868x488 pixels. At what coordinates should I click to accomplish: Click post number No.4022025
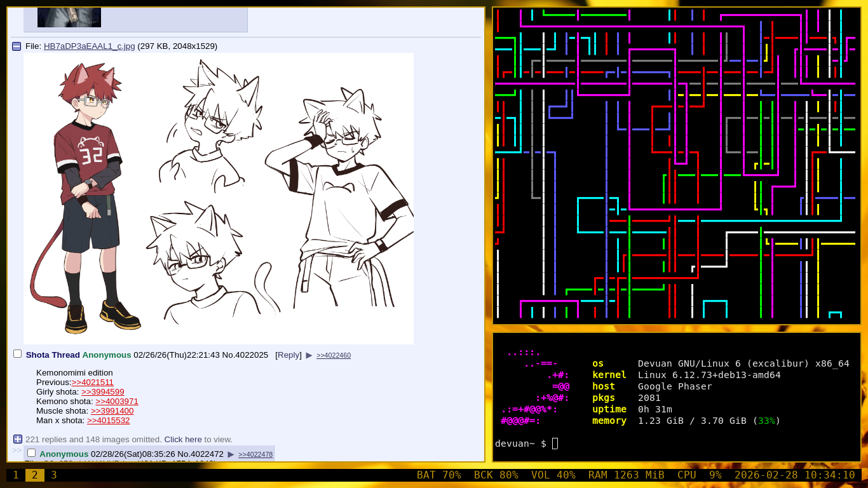pyautogui.click(x=245, y=355)
